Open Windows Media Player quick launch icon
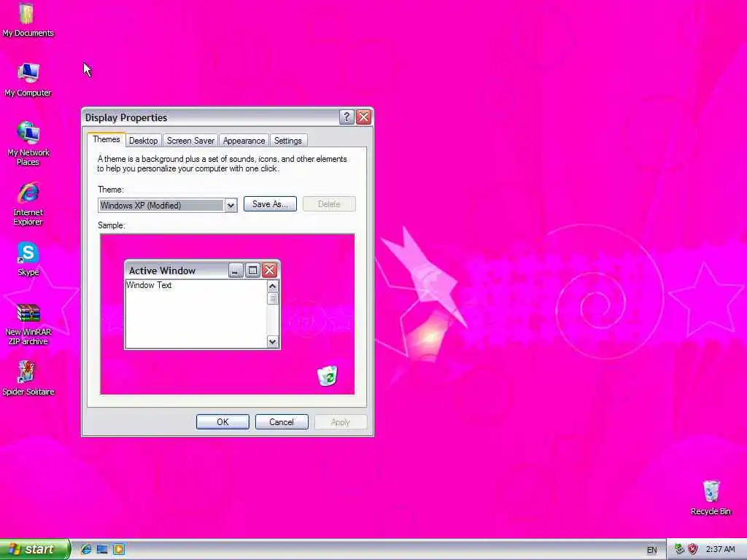The height and width of the screenshot is (560, 747). [119, 549]
